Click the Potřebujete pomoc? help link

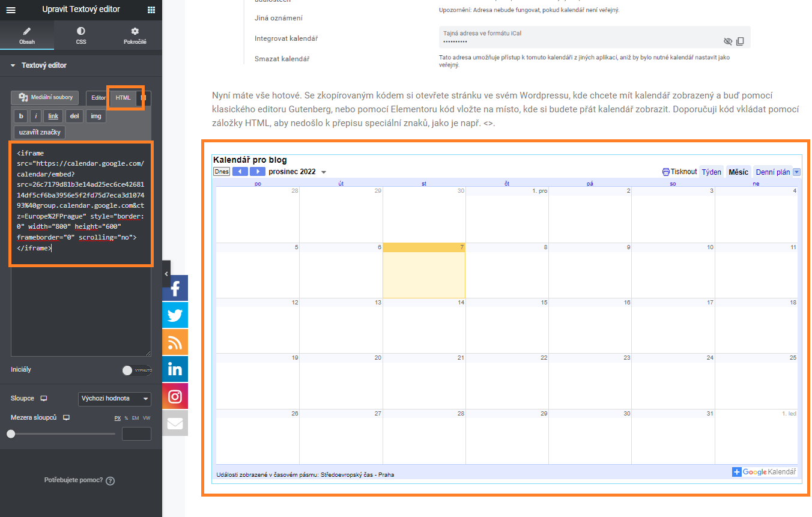[x=73, y=480]
